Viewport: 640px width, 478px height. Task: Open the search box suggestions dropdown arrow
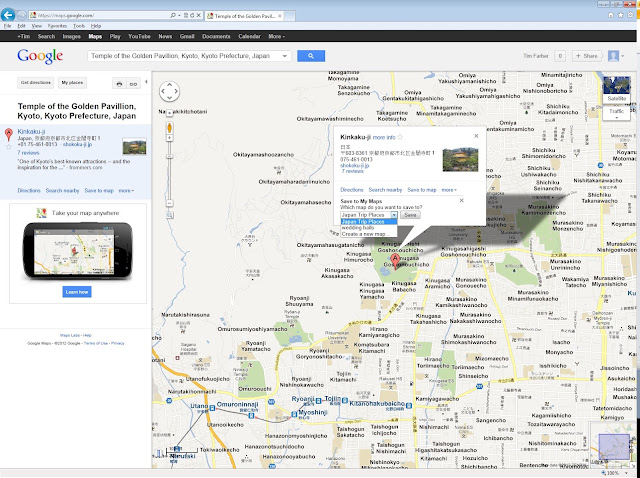click(285, 56)
